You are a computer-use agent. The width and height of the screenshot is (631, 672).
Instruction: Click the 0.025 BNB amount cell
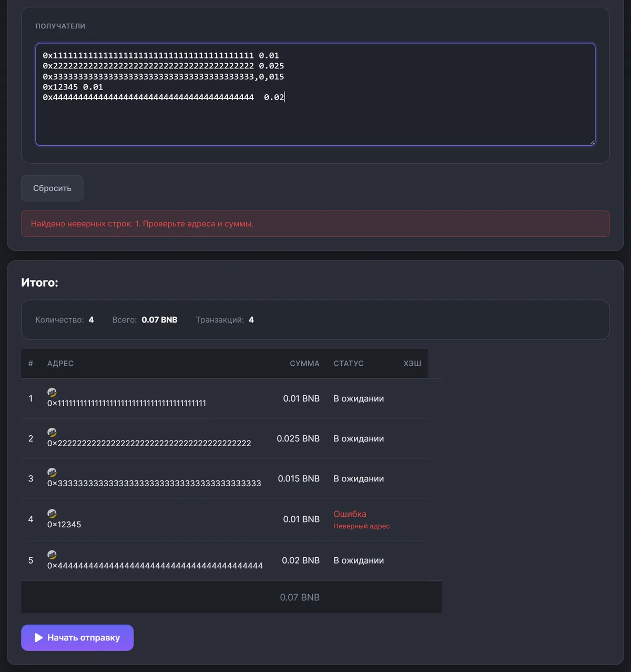point(298,438)
